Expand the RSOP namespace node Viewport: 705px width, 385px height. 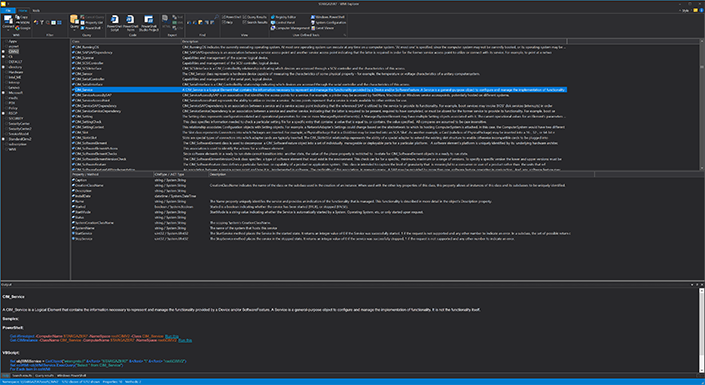(3, 113)
